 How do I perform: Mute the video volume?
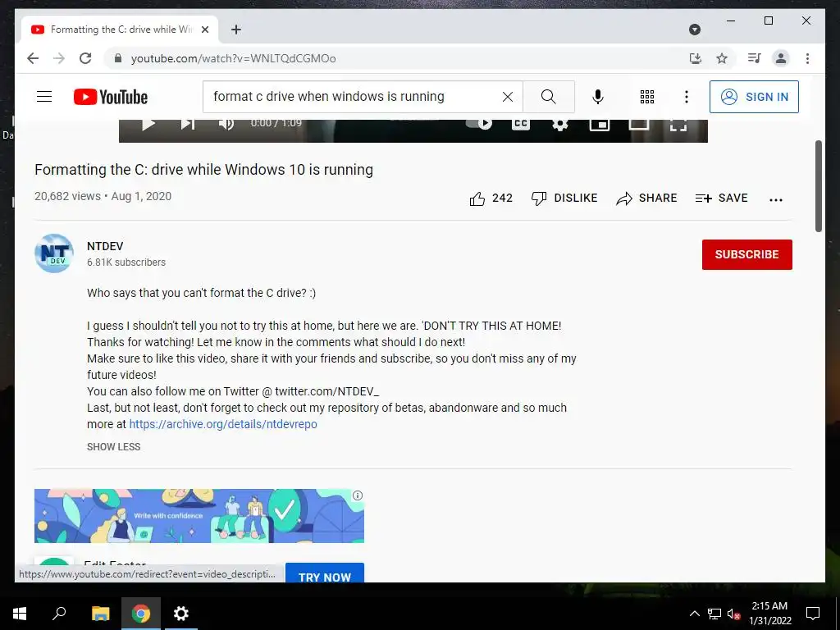(226, 125)
